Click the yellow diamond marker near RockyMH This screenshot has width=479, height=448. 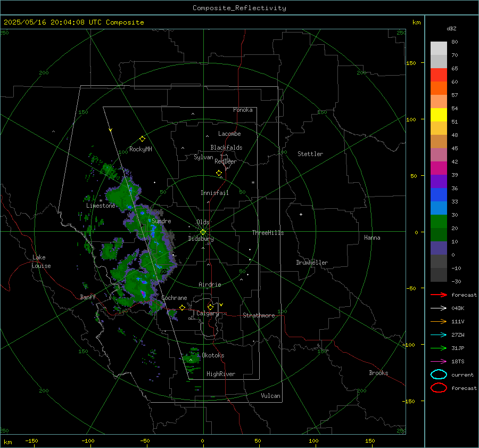tap(142, 139)
